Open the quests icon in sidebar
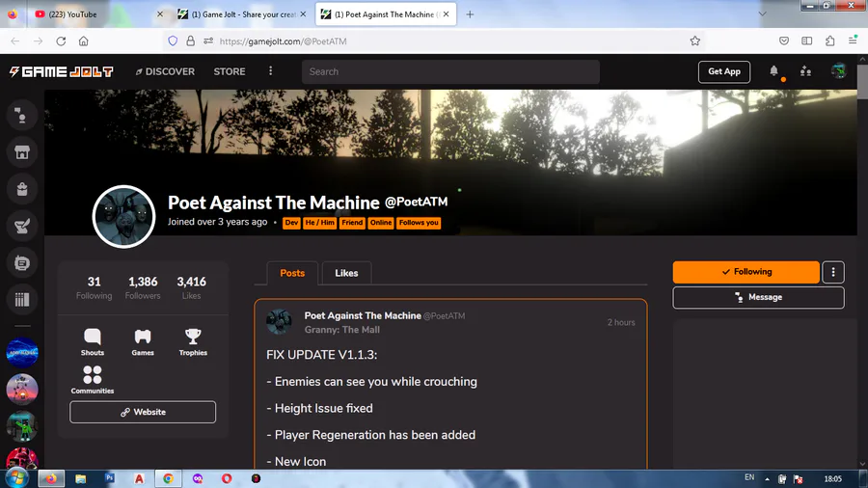868x488 pixels. click(x=22, y=226)
